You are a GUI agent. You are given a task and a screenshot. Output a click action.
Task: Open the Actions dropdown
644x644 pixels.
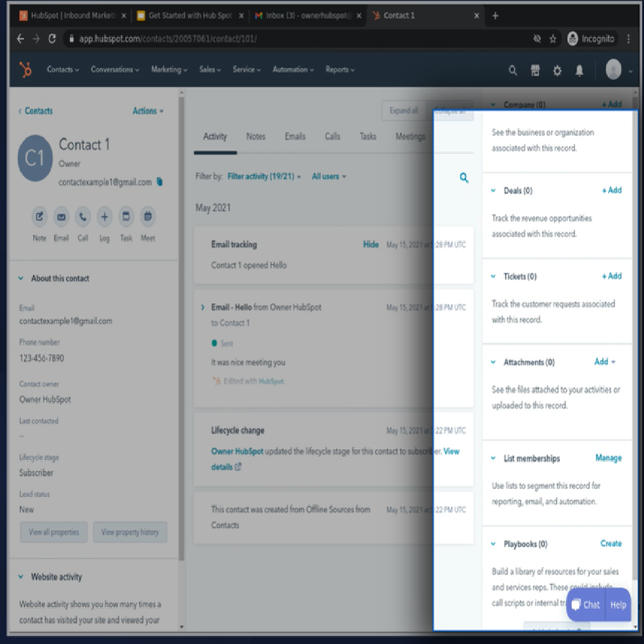pyautogui.click(x=148, y=111)
